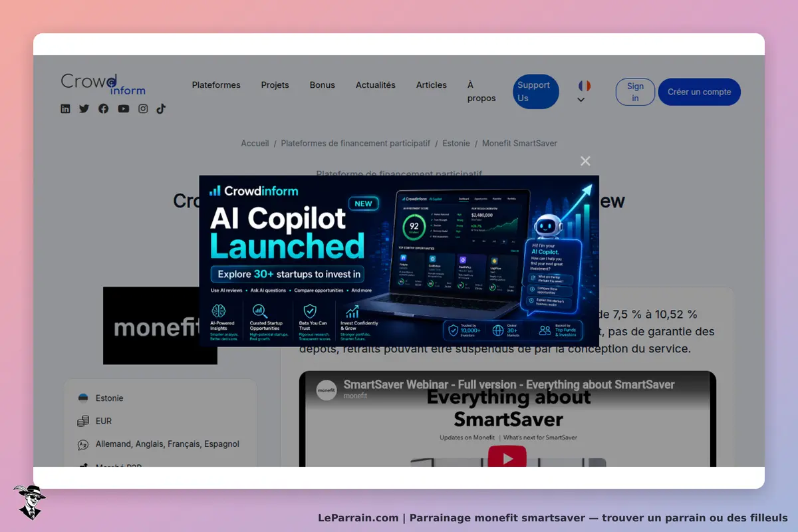Click the AI Copilot Launched banner
798x532 pixels.
pyautogui.click(x=399, y=261)
